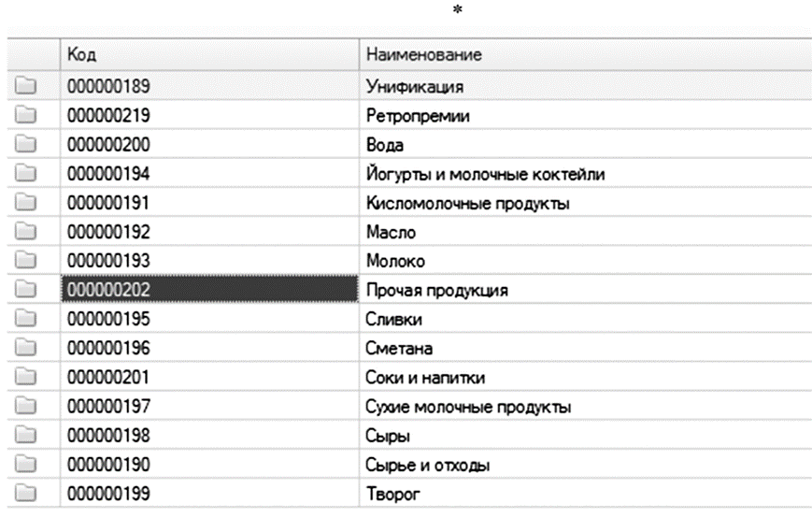Screen dimensions: 812x517
Task: Click folder icon next to Ретропремии
Action: click(x=25, y=116)
